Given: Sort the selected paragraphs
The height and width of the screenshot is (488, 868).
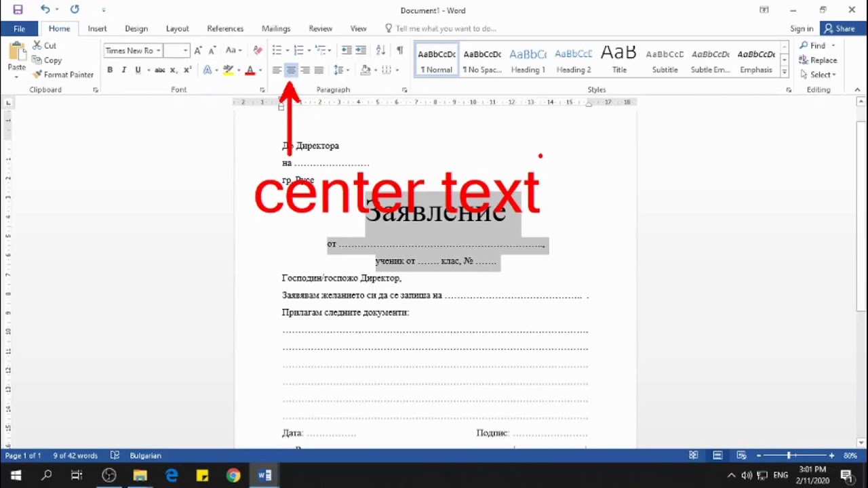Looking at the screenshot, I should (380, 50).
